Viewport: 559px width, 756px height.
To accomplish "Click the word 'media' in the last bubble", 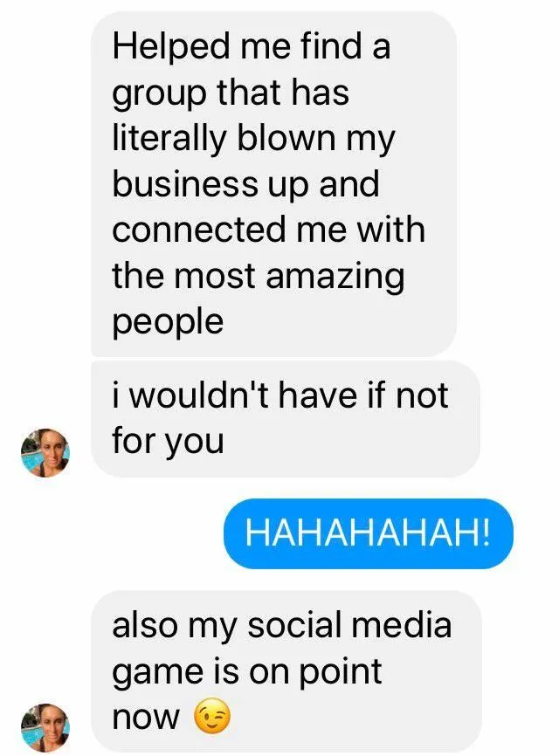I will 402,624.
